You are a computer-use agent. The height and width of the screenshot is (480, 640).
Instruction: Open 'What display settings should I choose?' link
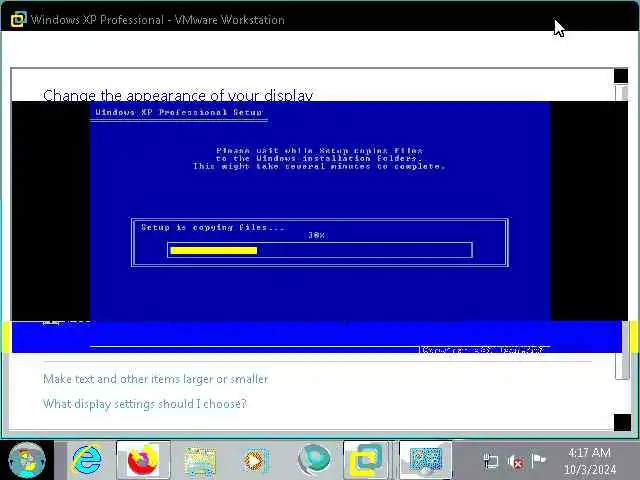point(144,404)
